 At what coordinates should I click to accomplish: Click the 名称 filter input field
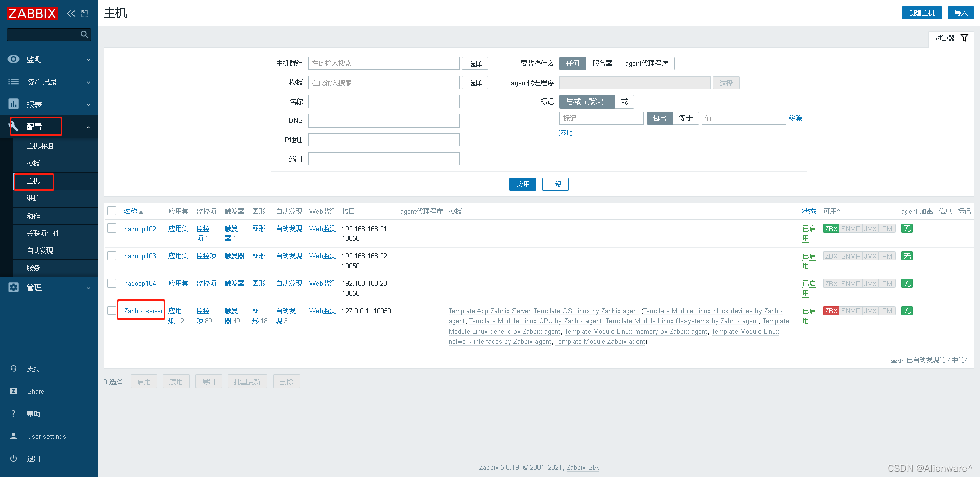[384, 102]
